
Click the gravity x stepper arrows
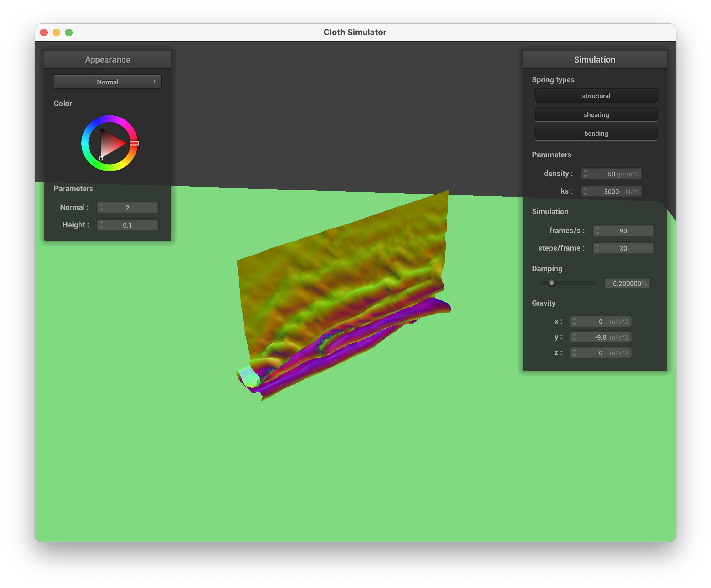(575, 322)
